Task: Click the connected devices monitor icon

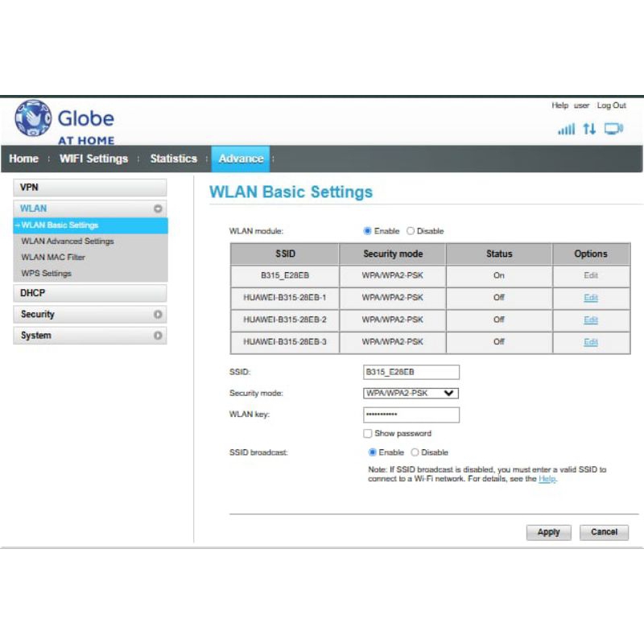Action: tap(614, 129)
